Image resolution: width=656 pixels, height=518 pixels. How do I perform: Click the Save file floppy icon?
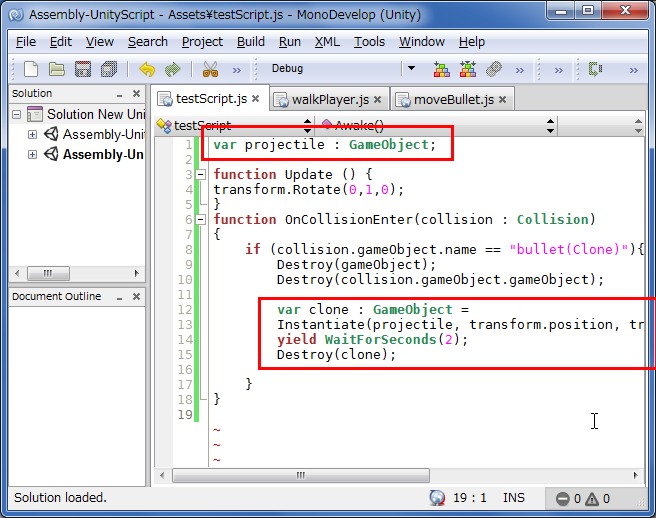click(83, 69)
